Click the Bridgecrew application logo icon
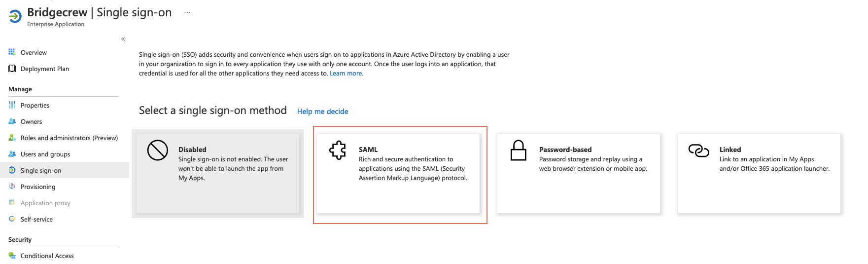The height and width of the screenshot is (264, 868). pos(15,17)
